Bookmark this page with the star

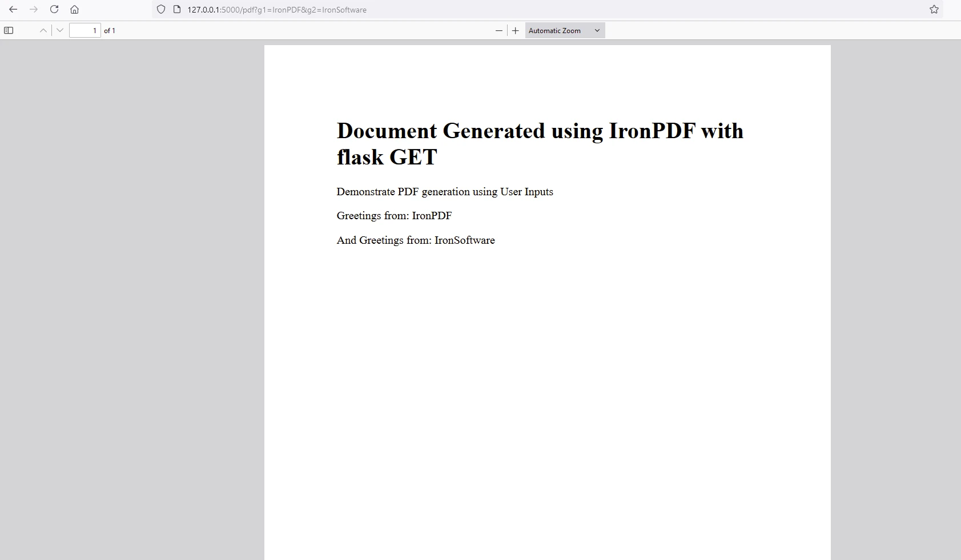coord(935,10)
